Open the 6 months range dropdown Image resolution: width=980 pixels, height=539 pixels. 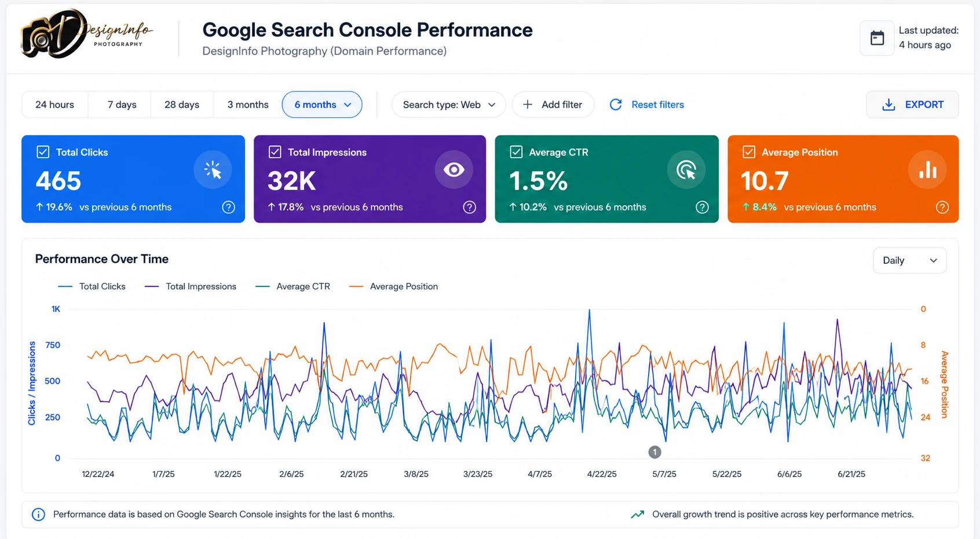click(x=322, y=104)
